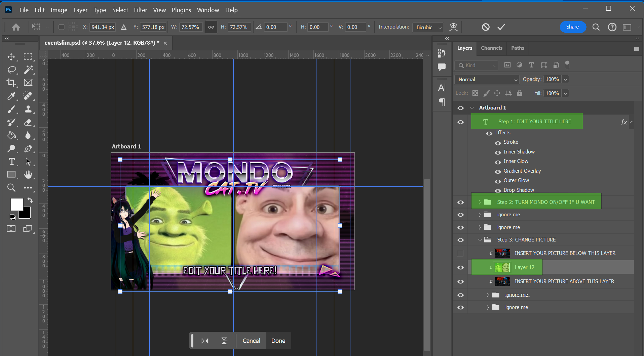
Task: Open the Filter menu
Action: point(140,10)
